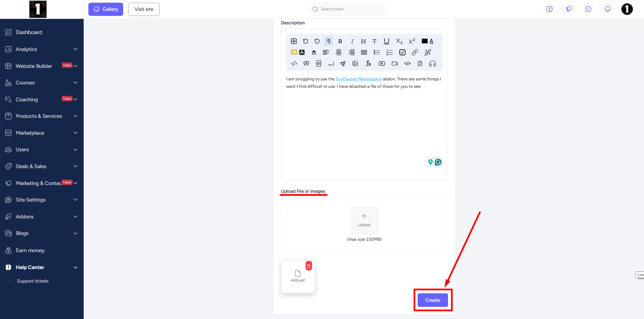Click the Search here input field
This screenshot has width=644, height=319.
350,9
